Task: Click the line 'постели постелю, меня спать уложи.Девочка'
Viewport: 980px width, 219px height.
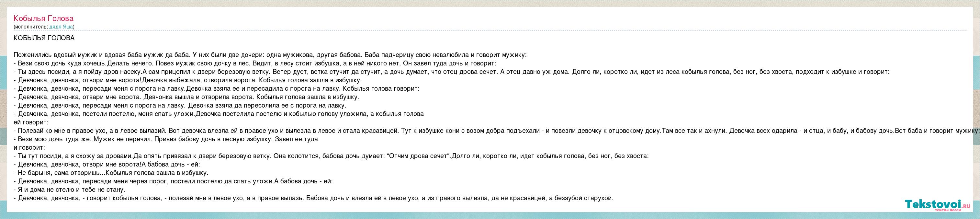Action: [219, 113]
